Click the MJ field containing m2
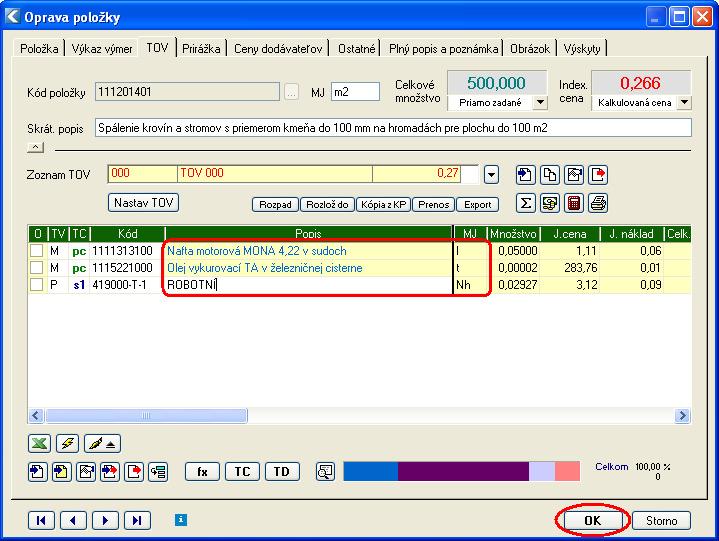Viewport: 719px width, 541px height. 355,92
